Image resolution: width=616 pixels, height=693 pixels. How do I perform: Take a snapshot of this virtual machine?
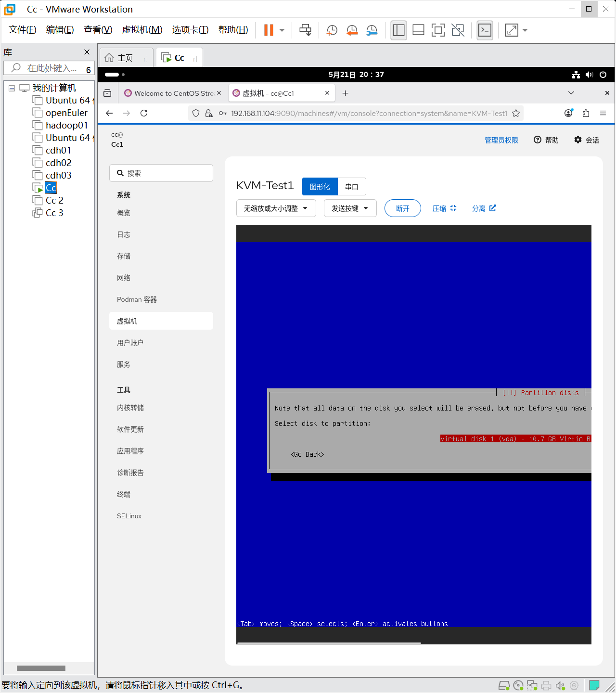(x=332, y=30)
